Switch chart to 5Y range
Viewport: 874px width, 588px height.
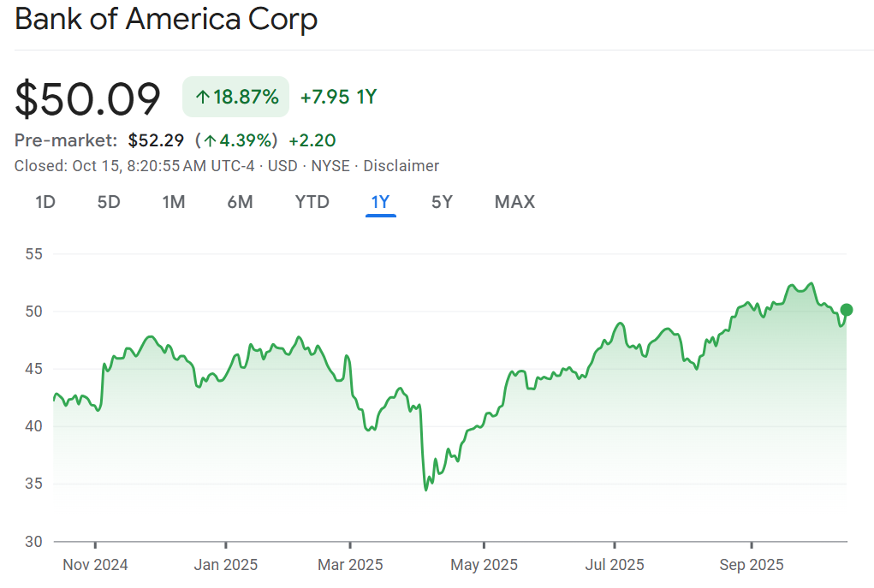pyautogui.click(x=442, y=202)
